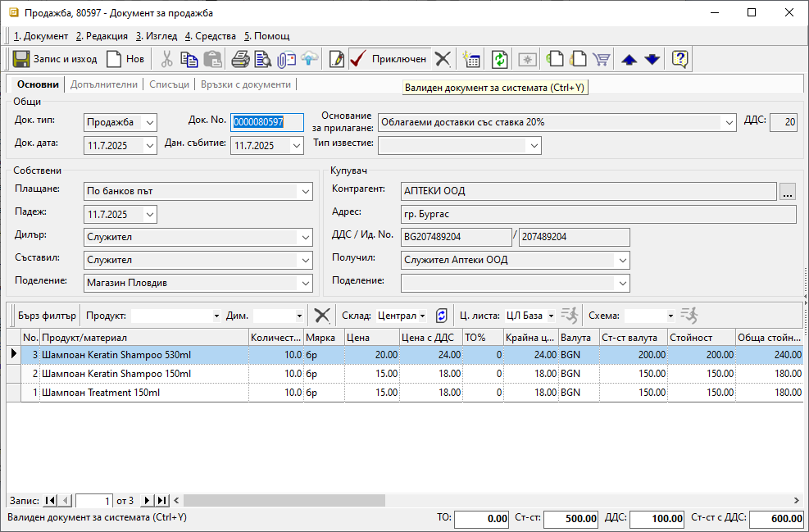Click the Контрагент field АПТЕКИ ООД
The height and width of the screenshot is (532, 809).
[x=589, y=192]
